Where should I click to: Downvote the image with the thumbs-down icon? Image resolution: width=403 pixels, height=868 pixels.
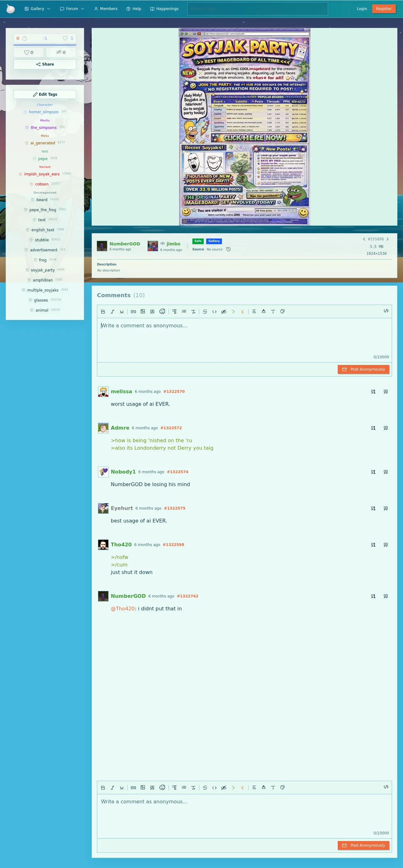[x=65, y=38]
